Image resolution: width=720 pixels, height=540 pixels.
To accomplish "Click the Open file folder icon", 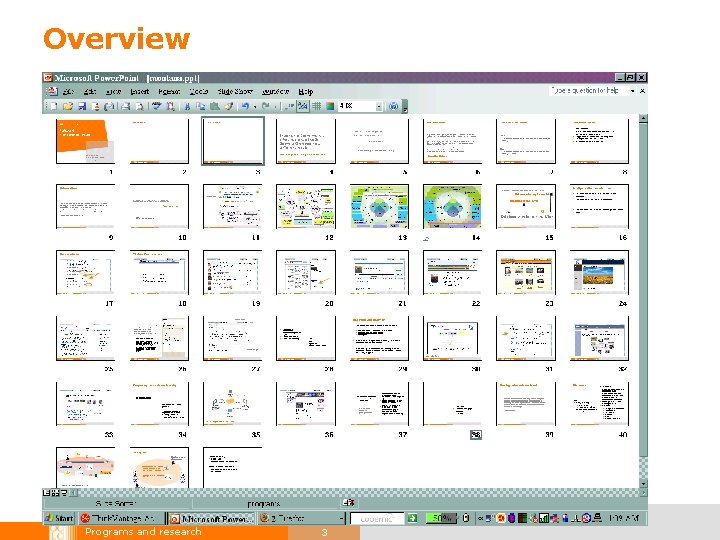I will (x=68, y=107).
